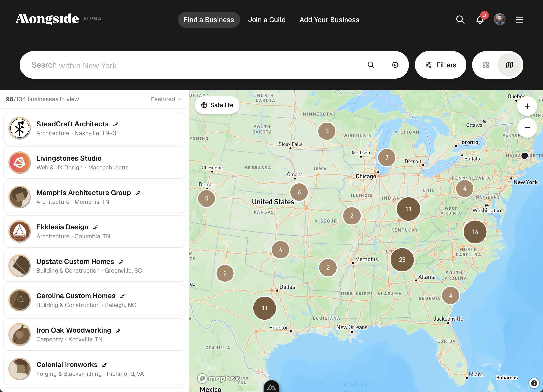This screenshot has height=392, width=543.
Task: Expand the 25 cluster near Tennessee
Action: coord(402,260)
